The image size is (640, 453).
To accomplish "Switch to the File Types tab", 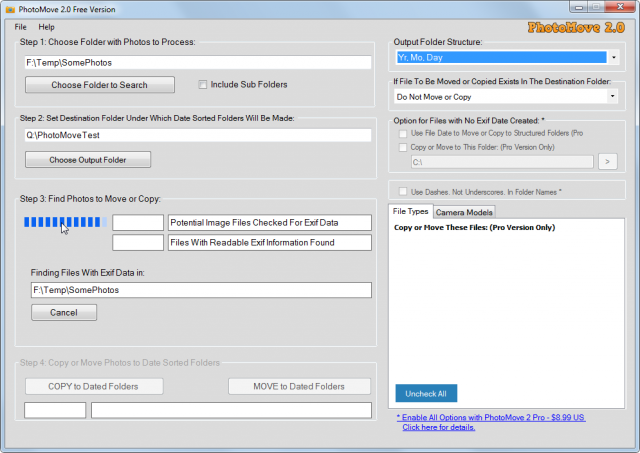I will 410,211.
